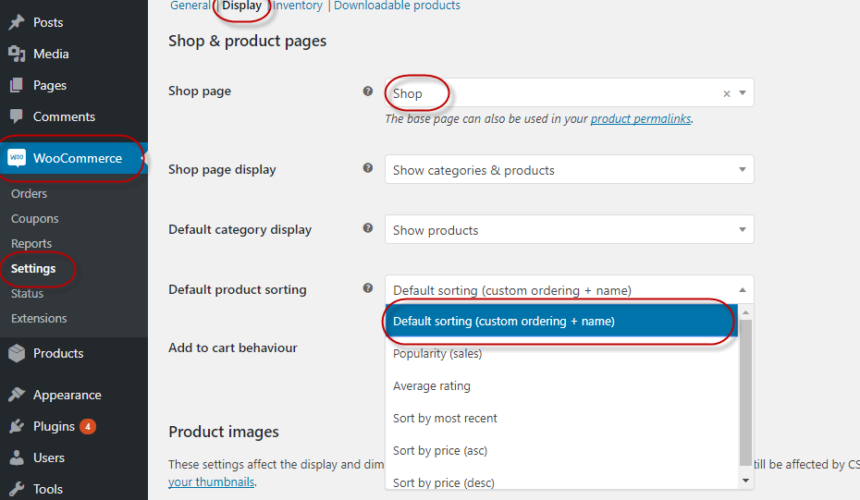
Task: Clear the selected Shop page value
Action: click(x=727, y=94)
